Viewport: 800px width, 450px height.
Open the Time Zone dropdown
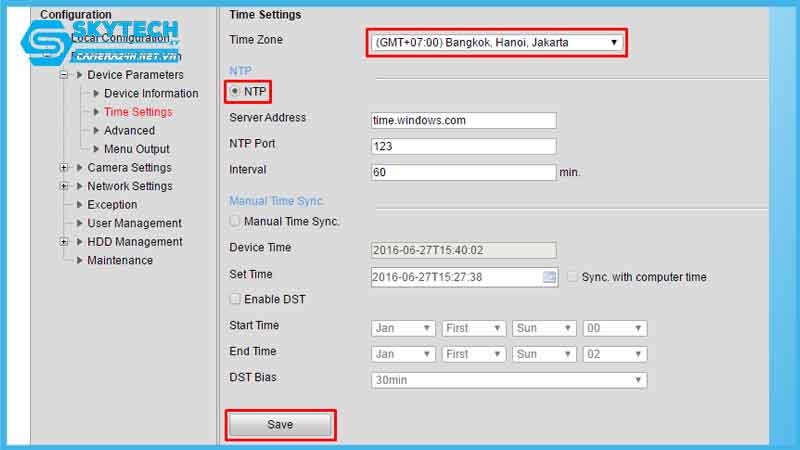click(497, 43)
